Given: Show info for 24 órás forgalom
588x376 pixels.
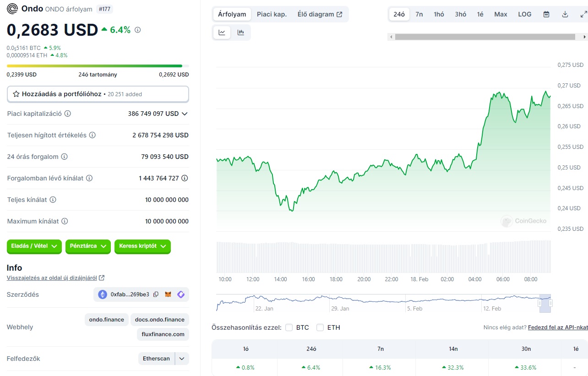Looking at the screenshot, I should [64, 157].
